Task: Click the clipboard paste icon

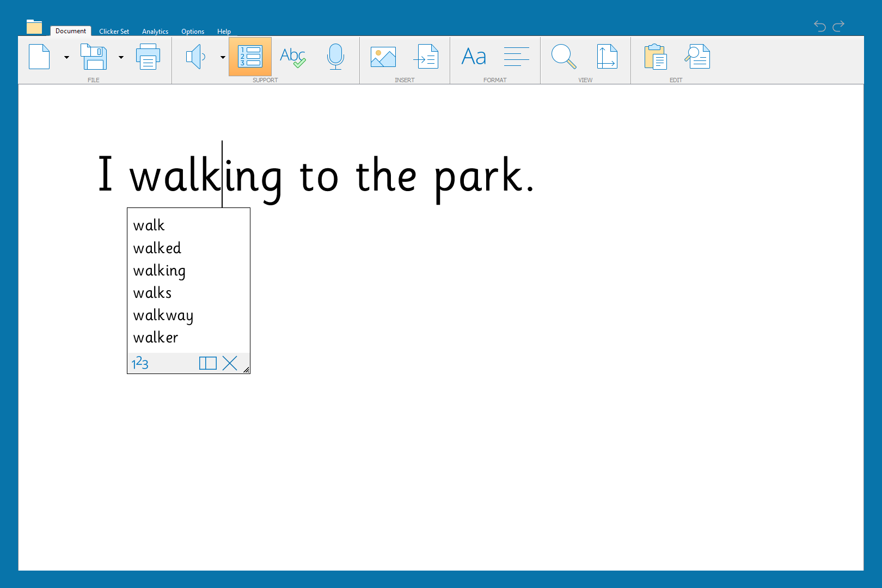Action: (x=656, y=57)
